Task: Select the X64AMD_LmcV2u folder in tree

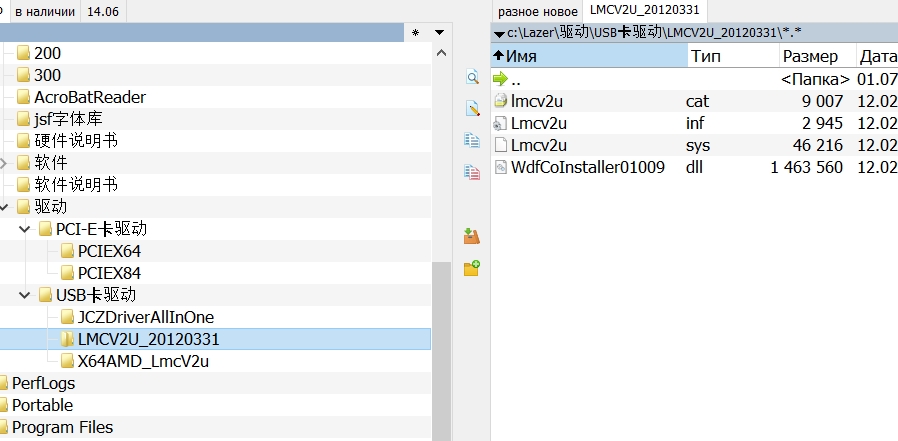Action: click(x=142, y=361)
